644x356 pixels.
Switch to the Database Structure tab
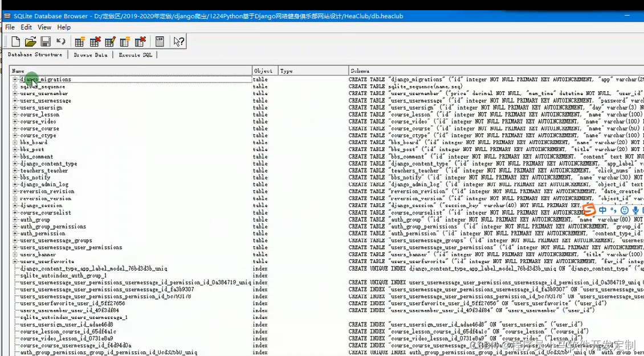(35, 54)
